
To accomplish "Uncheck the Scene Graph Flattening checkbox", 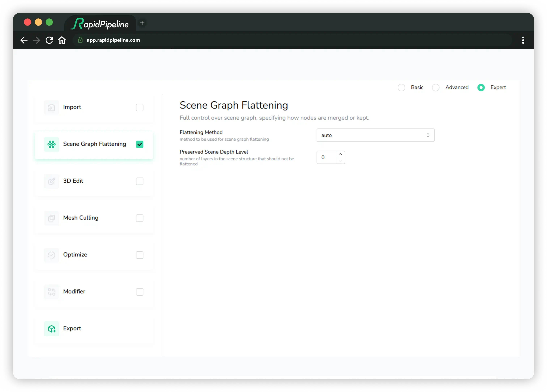I will point(140,144).
